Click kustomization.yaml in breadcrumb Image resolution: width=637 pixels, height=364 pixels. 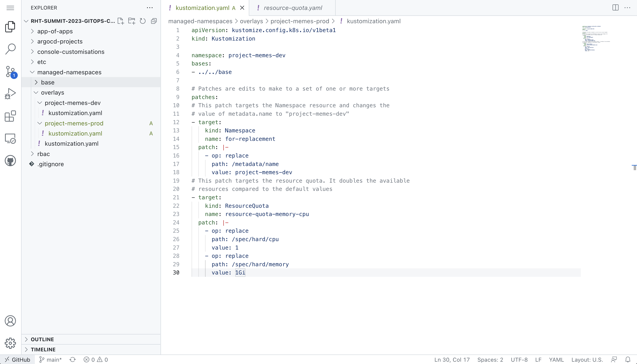pos(373,21)
